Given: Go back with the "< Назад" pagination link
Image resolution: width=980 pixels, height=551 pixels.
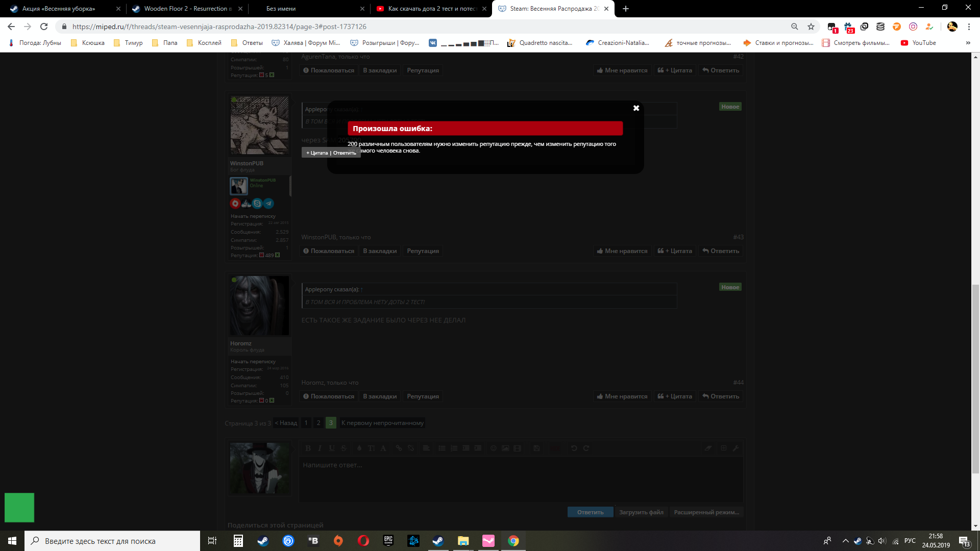Looking at the screenshot, I should pos(286,423).
